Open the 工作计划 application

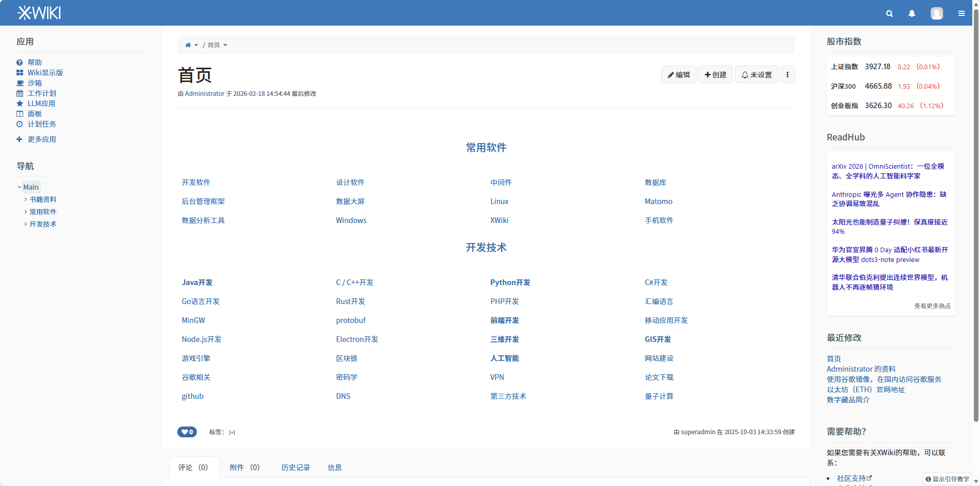(42, 93)
